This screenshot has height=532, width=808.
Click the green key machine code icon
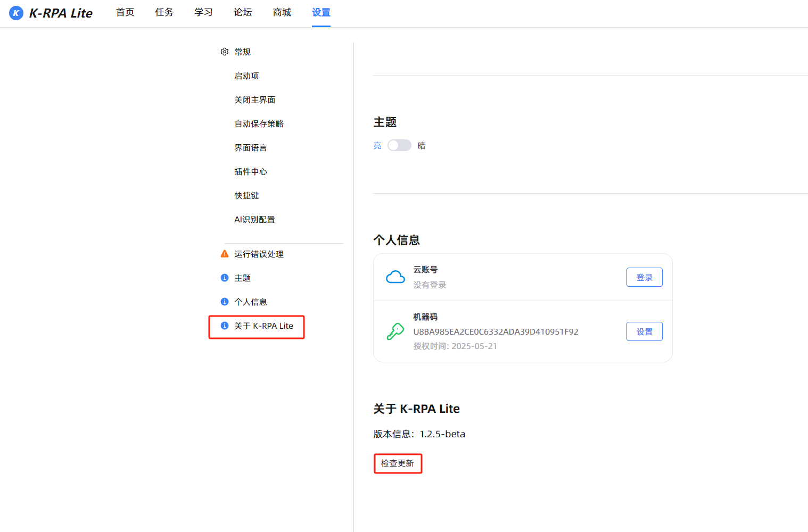coord(395,331)
